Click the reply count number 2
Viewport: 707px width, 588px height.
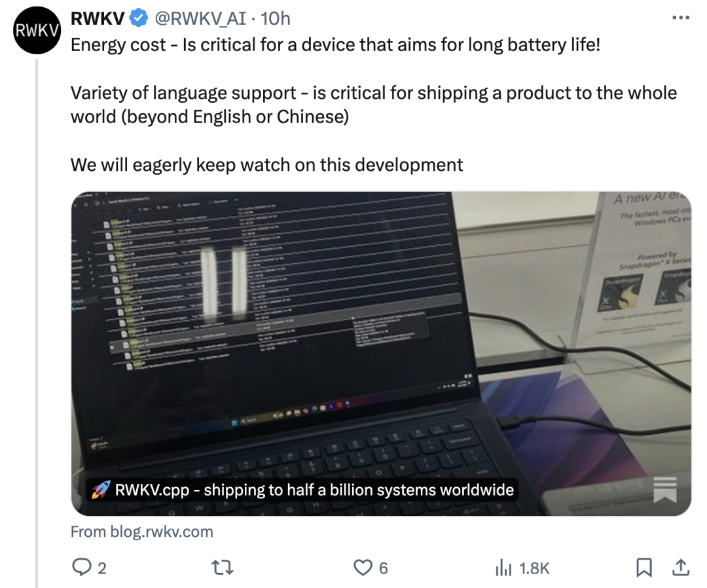tap(102, 568)
